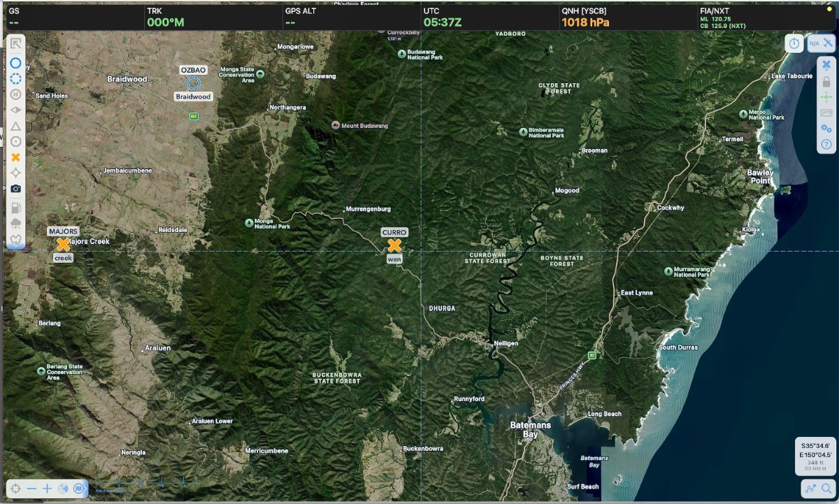Zoom in with the plus button
Screen dimensions: 839x504
[x=47, y=489]
